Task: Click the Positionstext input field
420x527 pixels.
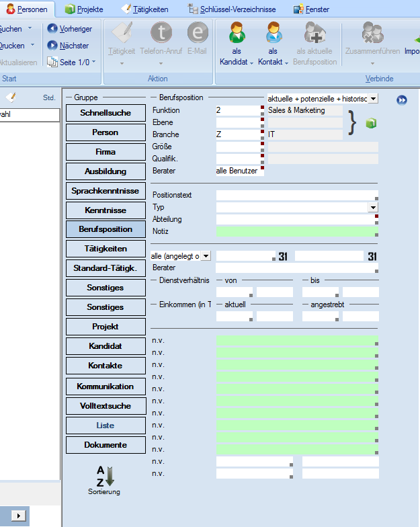Action: point(294,196)
